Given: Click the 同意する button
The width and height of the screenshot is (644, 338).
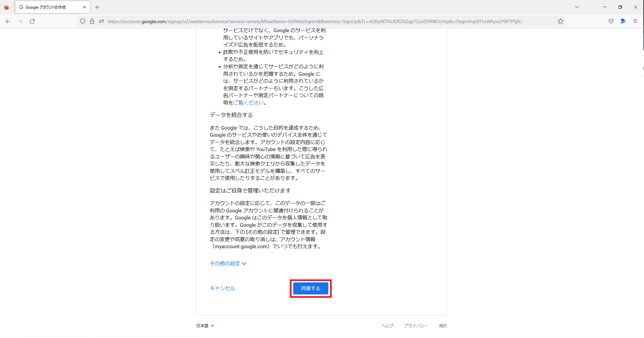Looking at the screenshot, I should pos(311,288).
